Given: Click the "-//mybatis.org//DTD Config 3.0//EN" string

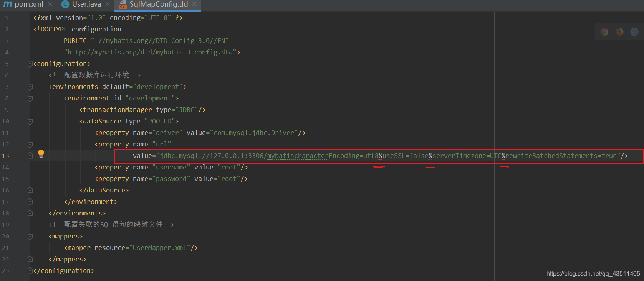Looking at the screenshot, I should tap(159, 41).
